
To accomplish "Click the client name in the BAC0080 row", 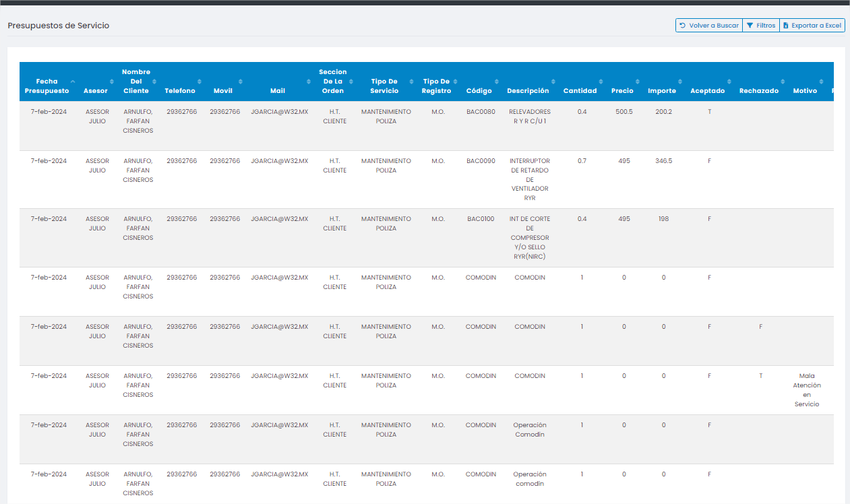I will pos(138,121).
